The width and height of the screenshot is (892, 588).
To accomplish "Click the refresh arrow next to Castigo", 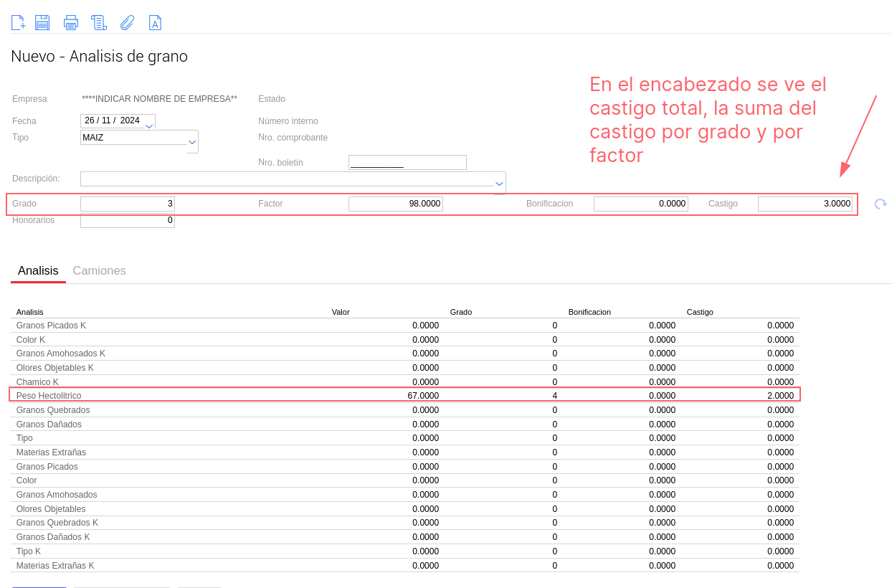I will [x=880, y=204].
